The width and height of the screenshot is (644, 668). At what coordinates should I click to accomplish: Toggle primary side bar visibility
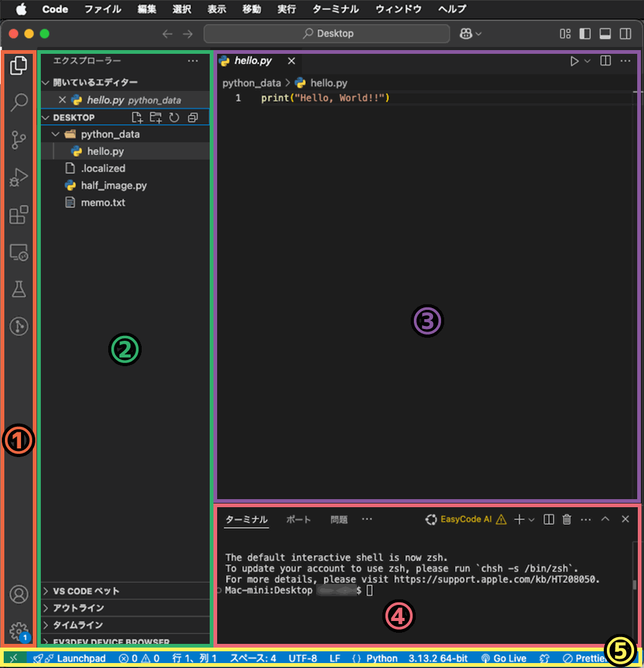coord(585,33)
